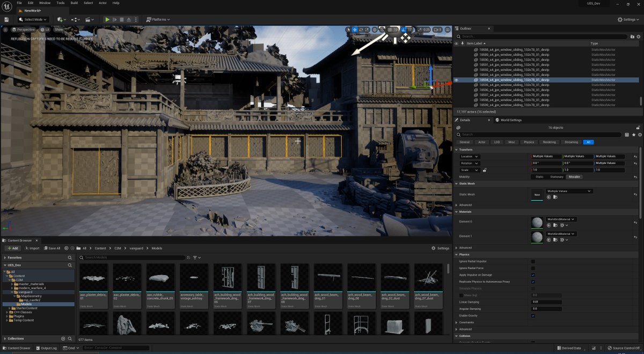Set Mobility to Stationary
644x354 pixels.
pos(557,176)
